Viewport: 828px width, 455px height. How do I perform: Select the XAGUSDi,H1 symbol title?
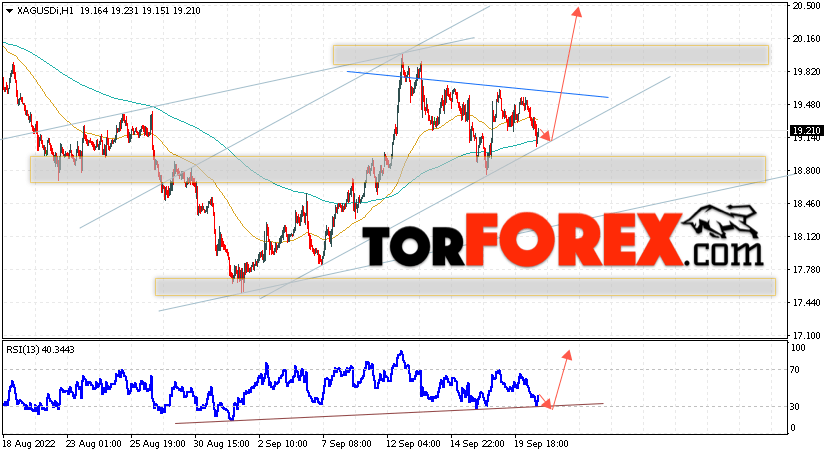pyautogui.click(x=45, y=11)
